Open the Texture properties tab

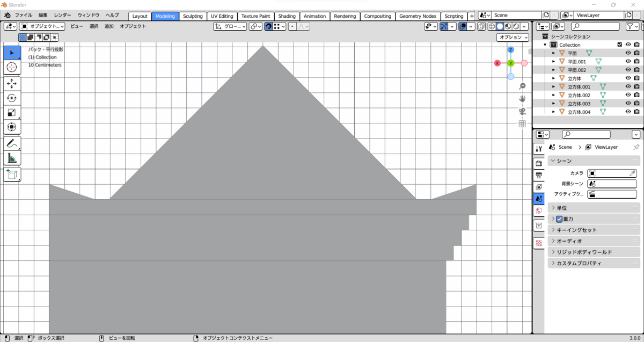539,243
